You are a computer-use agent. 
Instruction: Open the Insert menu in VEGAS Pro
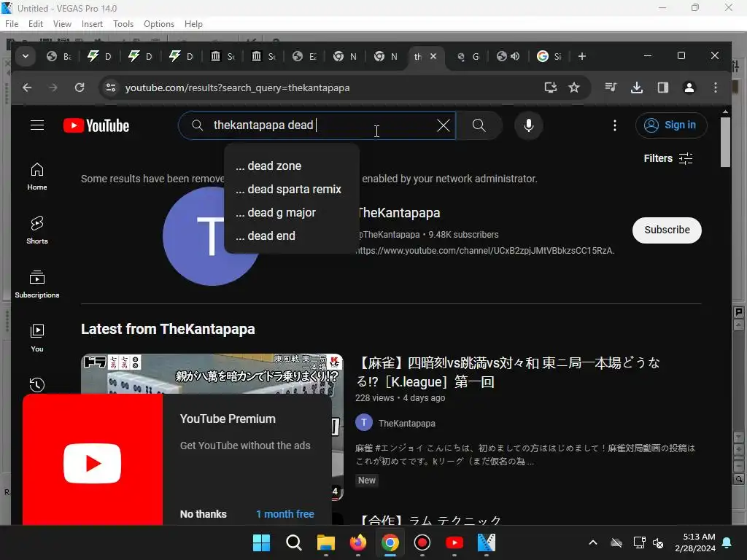pos(92,24)
